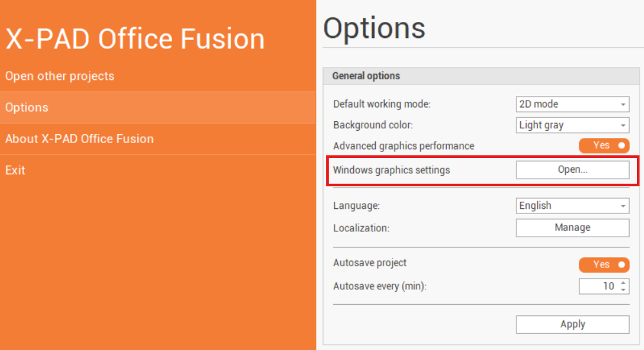Expand the Language dropdown
The image size is (644, 350).
(x=572, y=206)
